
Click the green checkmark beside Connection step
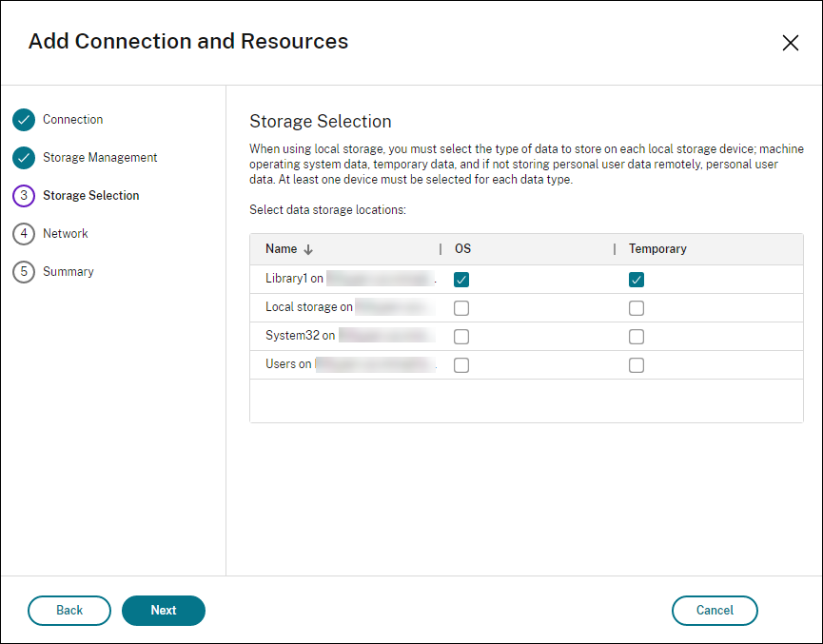[x=25, y=120]
